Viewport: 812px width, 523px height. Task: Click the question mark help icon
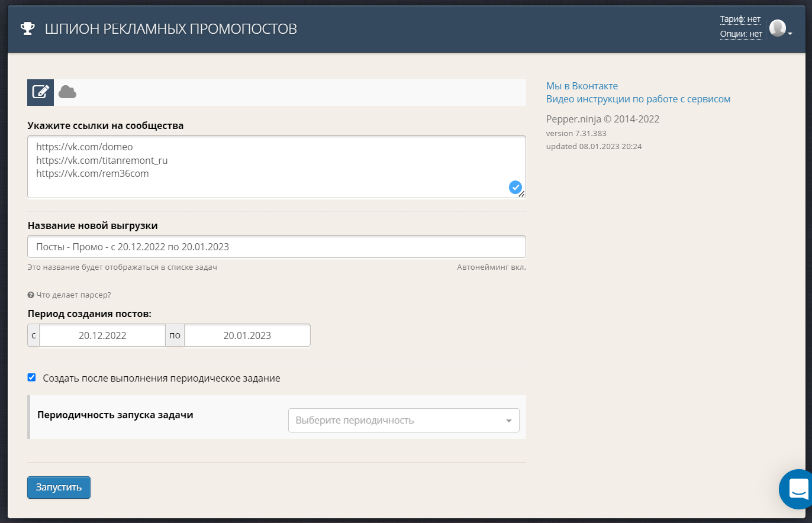point(30,295)
